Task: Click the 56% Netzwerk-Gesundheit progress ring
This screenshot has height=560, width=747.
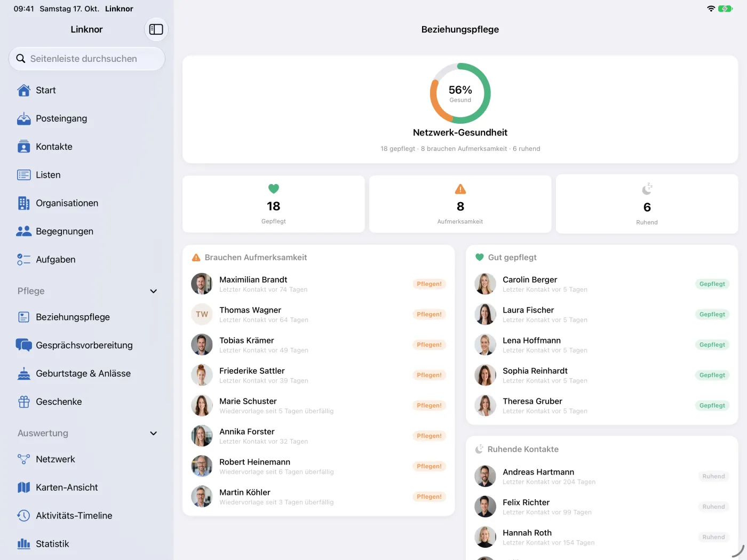Action: tap(460, 93)
